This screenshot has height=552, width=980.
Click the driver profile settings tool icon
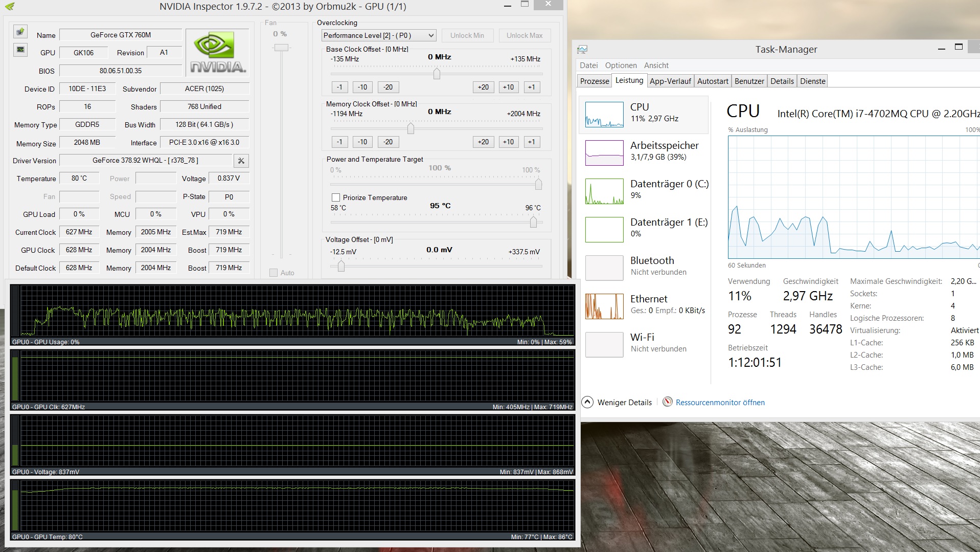tap(241, 161)
